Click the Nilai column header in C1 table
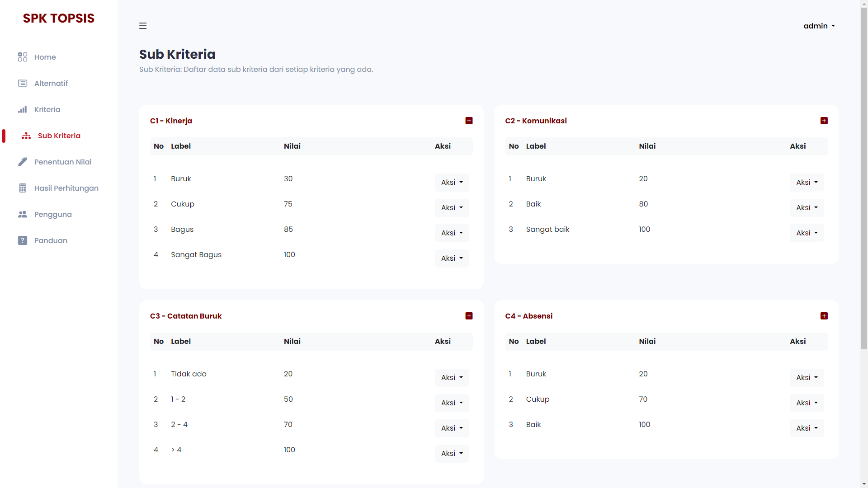 pos(292,146)
